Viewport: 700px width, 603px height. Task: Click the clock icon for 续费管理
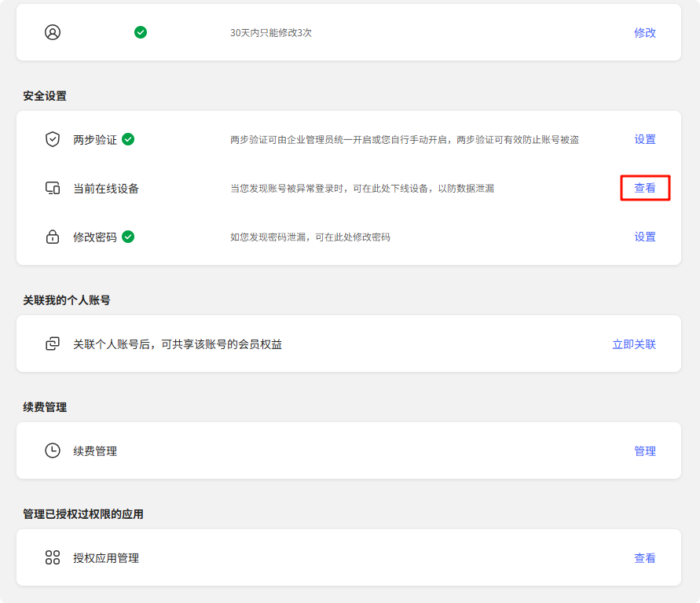(53, 450)
